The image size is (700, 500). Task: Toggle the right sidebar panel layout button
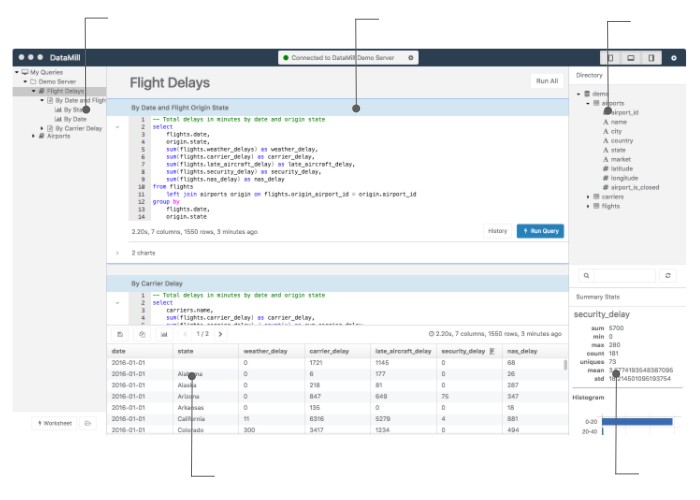point(651,58)
